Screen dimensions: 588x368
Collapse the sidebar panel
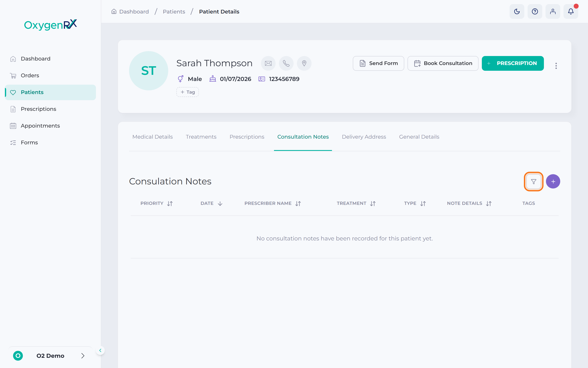[100, 350]
